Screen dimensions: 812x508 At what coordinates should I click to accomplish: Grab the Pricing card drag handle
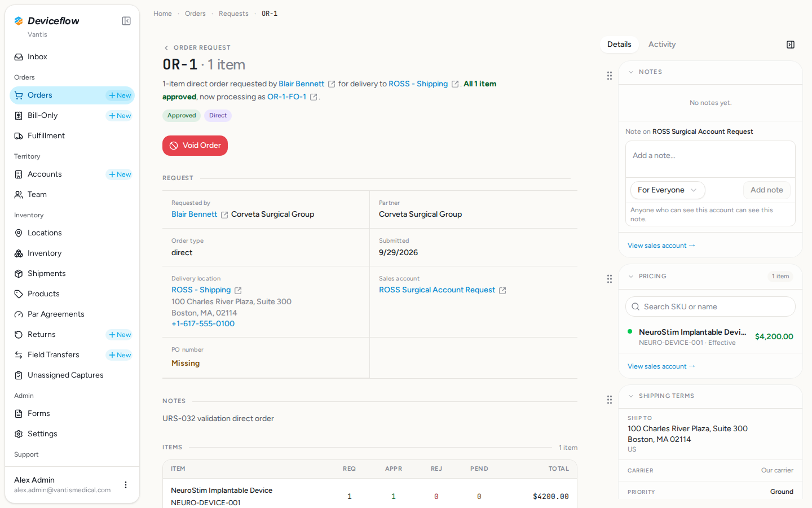pyautogui.click(x=610, y=279)
